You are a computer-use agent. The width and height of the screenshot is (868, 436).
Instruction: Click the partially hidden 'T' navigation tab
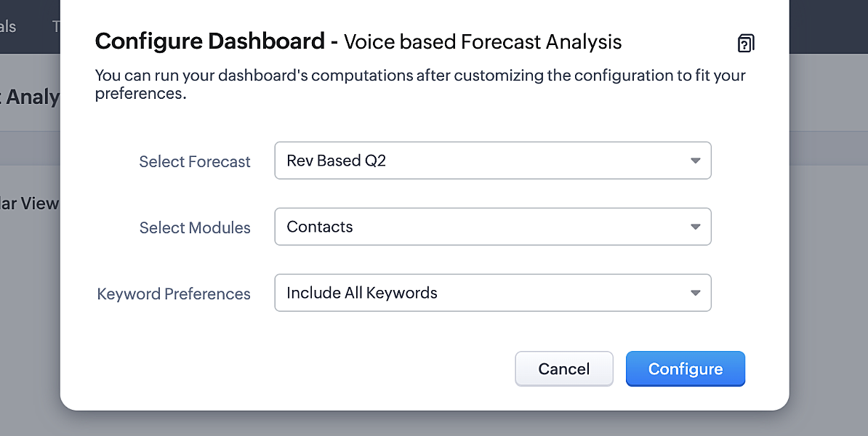coord(56,27)
